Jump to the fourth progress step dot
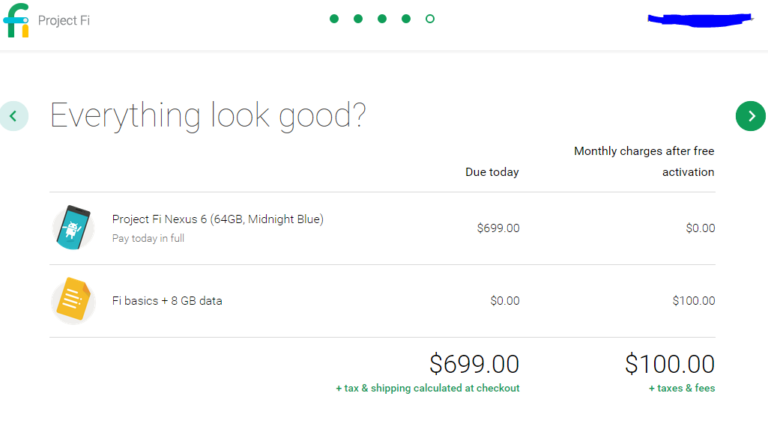 [x=405, y=19]
